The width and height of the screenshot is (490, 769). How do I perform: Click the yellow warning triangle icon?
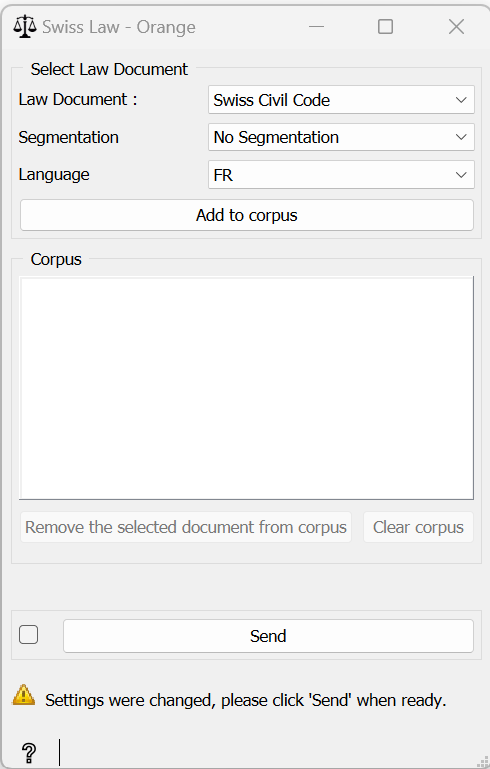coord(24,695)
